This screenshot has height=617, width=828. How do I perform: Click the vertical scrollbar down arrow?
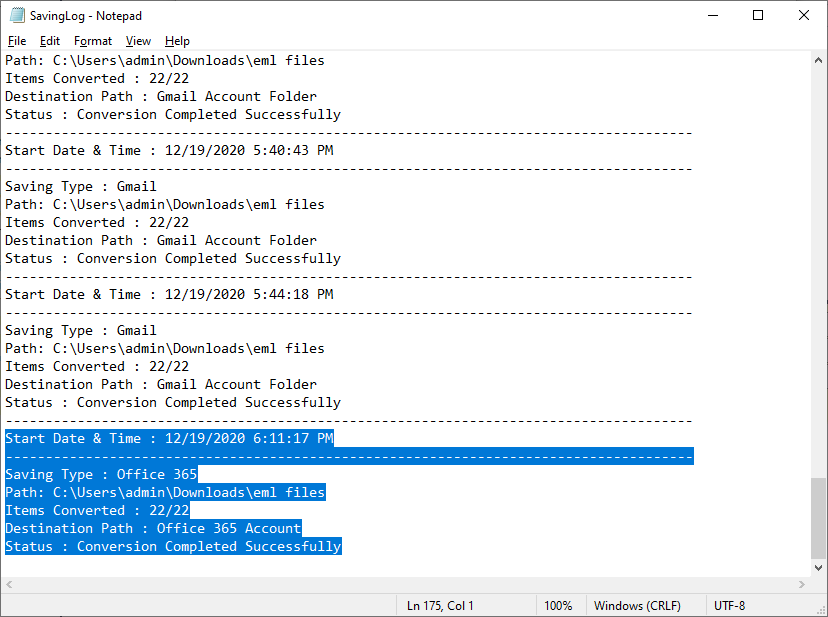[818, 568]
